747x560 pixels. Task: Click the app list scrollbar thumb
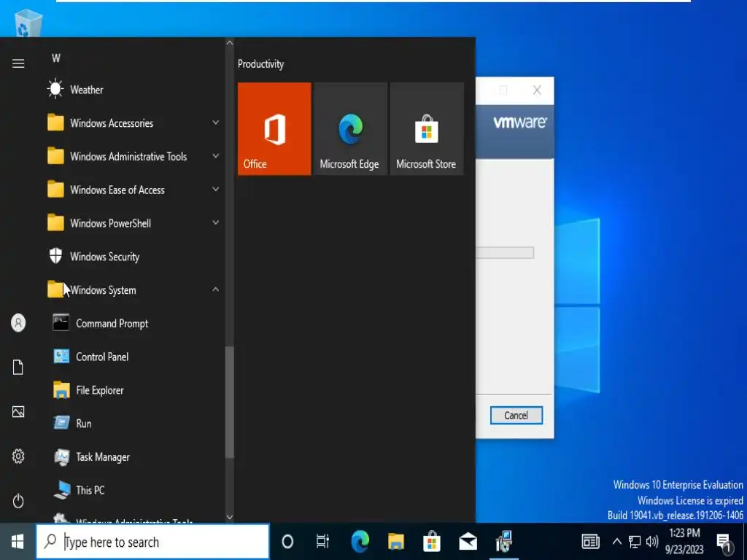tap(230, 402)
